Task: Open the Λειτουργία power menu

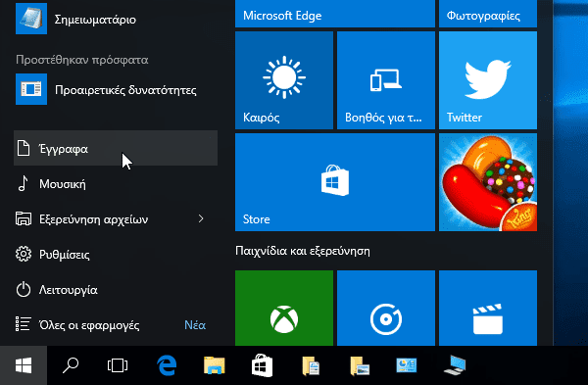Action: [116, 289]
